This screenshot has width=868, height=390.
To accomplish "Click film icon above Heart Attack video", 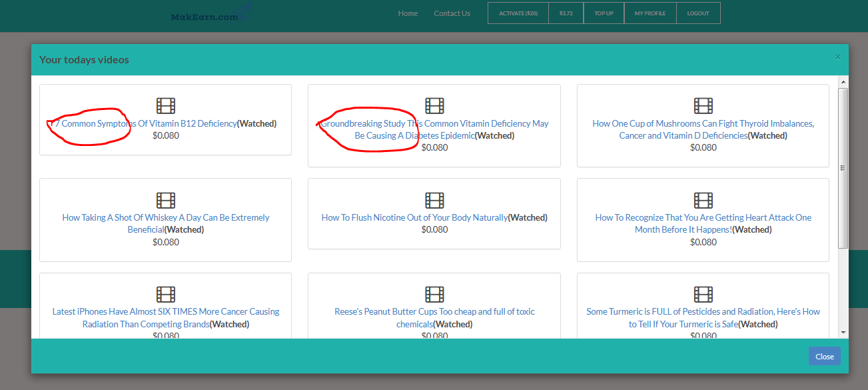I will (703, 200).
